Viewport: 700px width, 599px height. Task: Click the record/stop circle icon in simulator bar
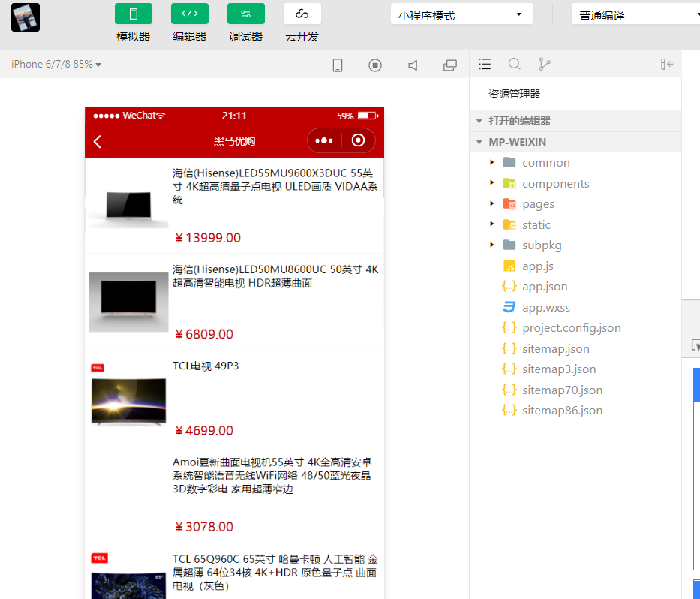pyautogui.click(x=375, y=65)
